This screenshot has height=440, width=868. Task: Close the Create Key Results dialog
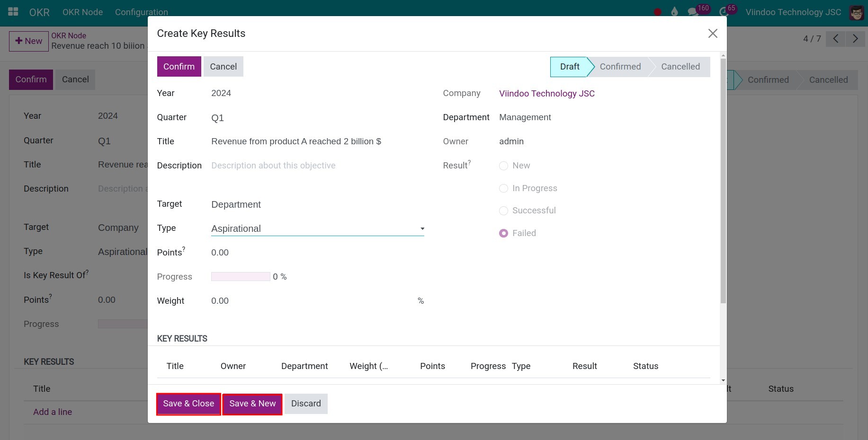point(713,34)
